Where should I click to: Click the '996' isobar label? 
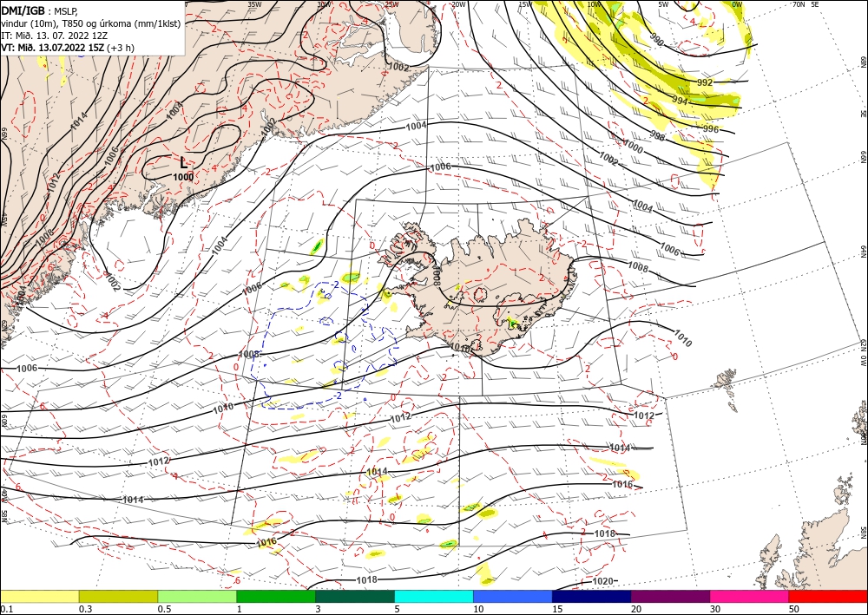point(711,129)
